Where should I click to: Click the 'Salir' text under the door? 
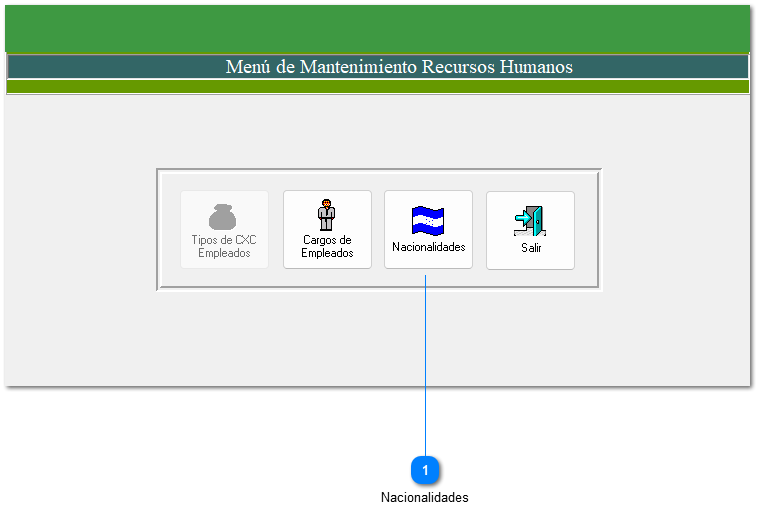pos(531,248)
